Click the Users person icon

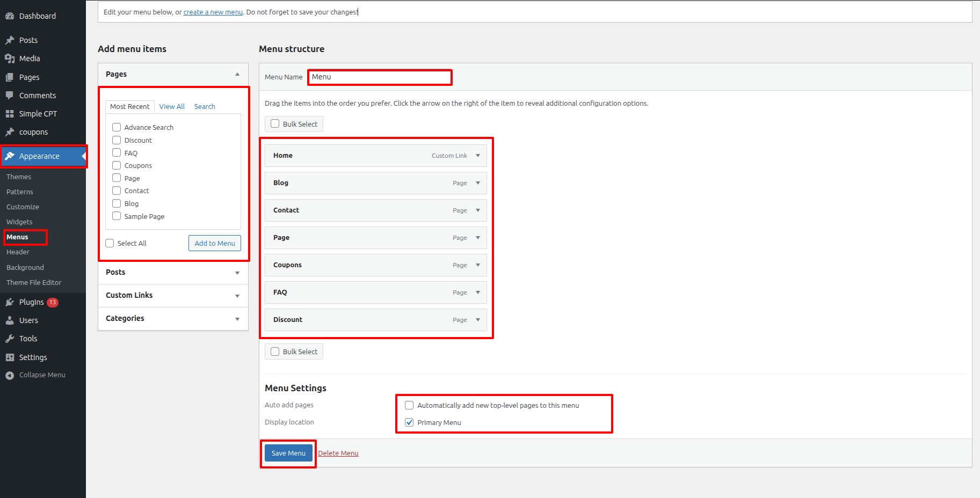click(10, 320)
